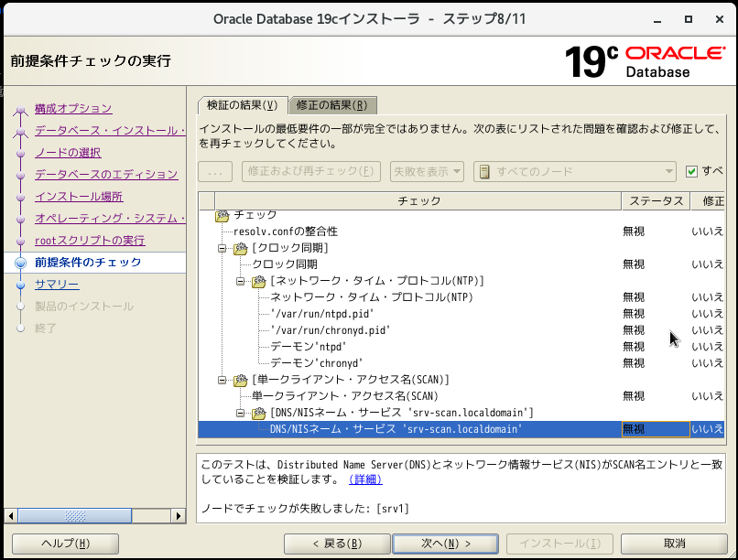Switch to the 修正の結果(R) tab
738x560 pixels.
(x=331, y=105)
